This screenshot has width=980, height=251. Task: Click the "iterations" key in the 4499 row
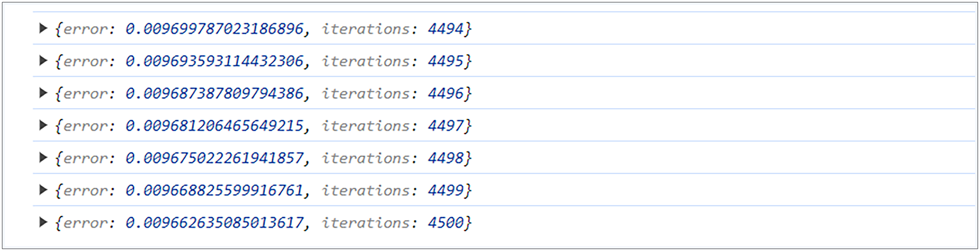coord(366,190)
